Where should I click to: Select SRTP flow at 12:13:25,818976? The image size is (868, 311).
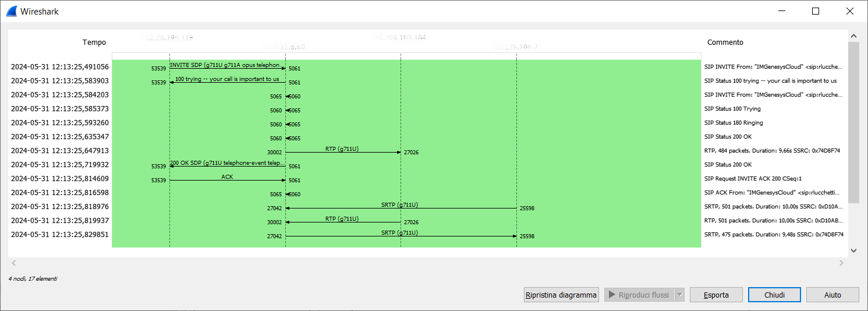click(x=401, y=208)
